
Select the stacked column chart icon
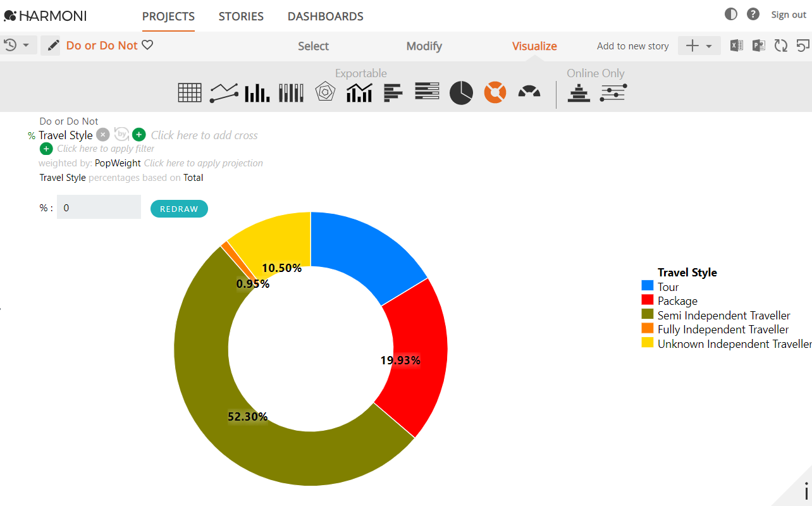coord(292,93)
